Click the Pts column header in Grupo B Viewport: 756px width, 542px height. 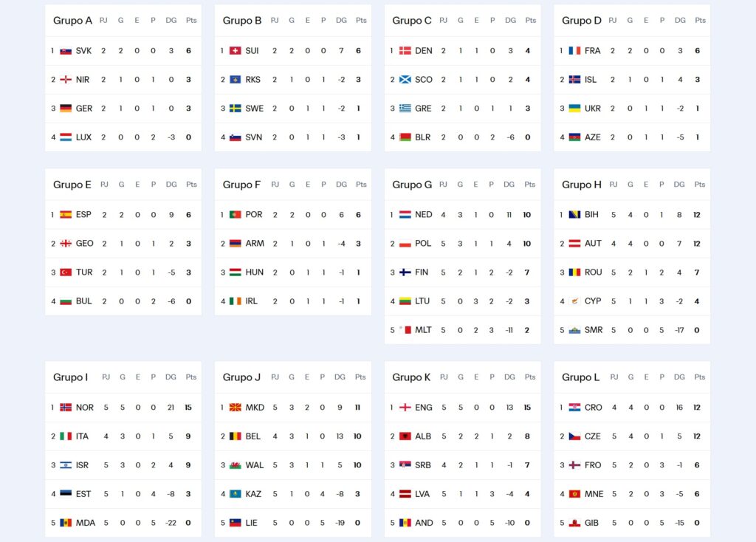click(361, 20)
